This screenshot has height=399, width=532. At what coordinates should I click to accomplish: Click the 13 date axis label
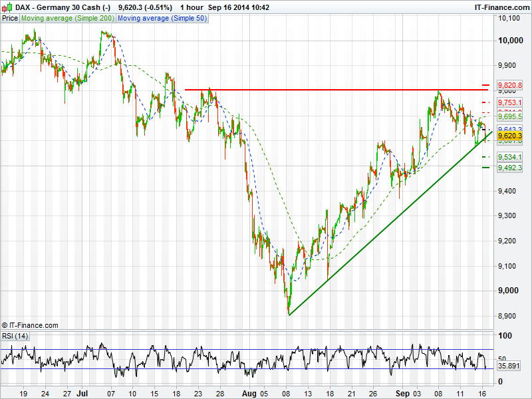click(308, 394)
